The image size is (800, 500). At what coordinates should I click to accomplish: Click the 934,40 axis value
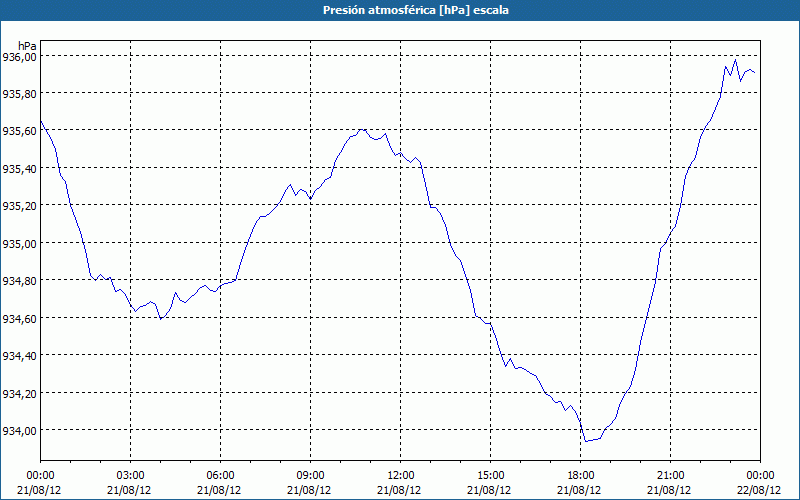coord(19,356)
